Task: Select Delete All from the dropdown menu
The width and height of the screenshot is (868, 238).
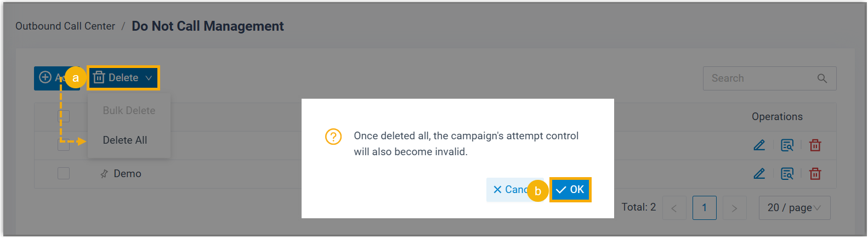Action: (x=125, y=140)
